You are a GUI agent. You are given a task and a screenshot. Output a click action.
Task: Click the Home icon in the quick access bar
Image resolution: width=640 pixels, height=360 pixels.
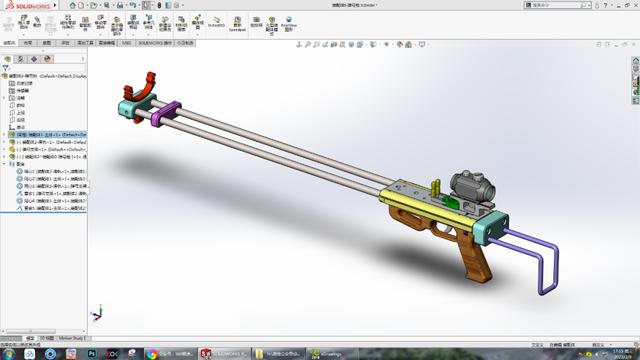point(73,5)
